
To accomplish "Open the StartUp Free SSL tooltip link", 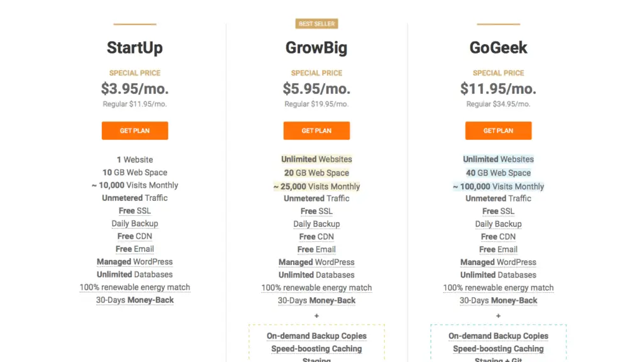I will 135,211.
